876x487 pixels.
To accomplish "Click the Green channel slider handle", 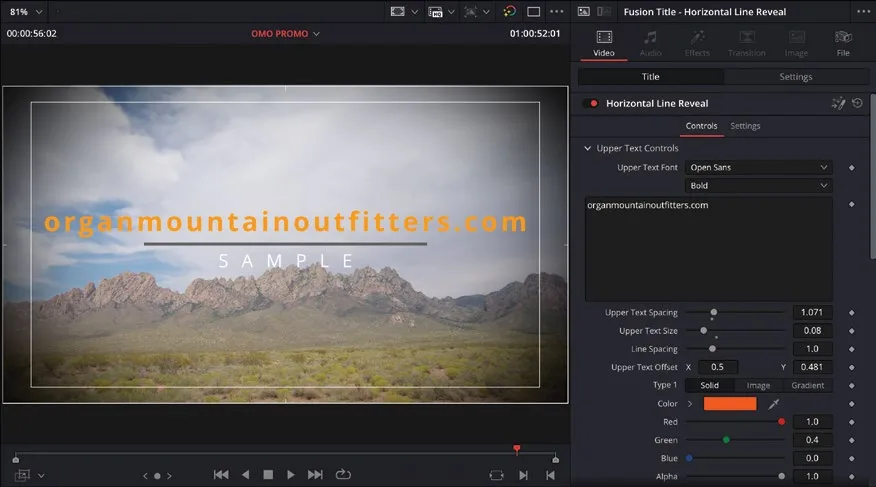I will pos(726,440).
